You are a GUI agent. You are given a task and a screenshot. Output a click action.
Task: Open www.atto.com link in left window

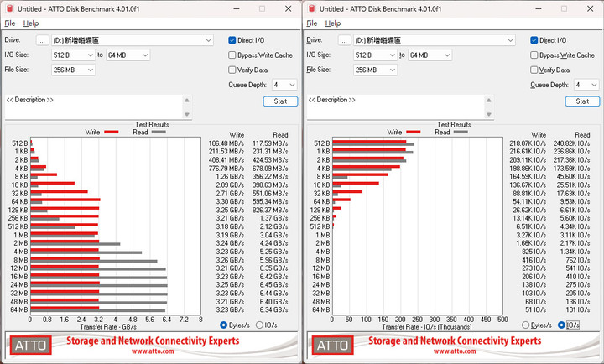pos(153,351)
